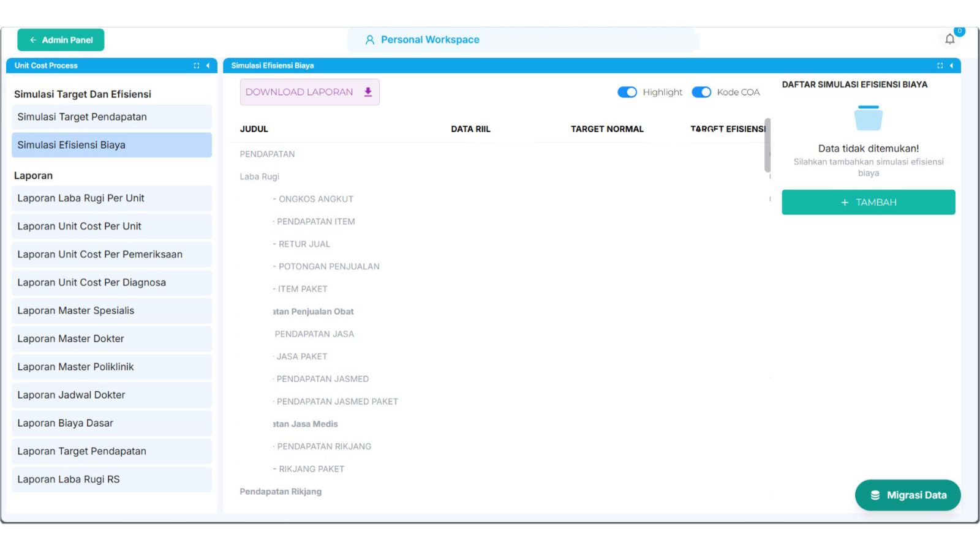980x551 pixels.
Task: Open Laporan Unit Cost Per Diagnosa
Action: click(x=111, y=283)
